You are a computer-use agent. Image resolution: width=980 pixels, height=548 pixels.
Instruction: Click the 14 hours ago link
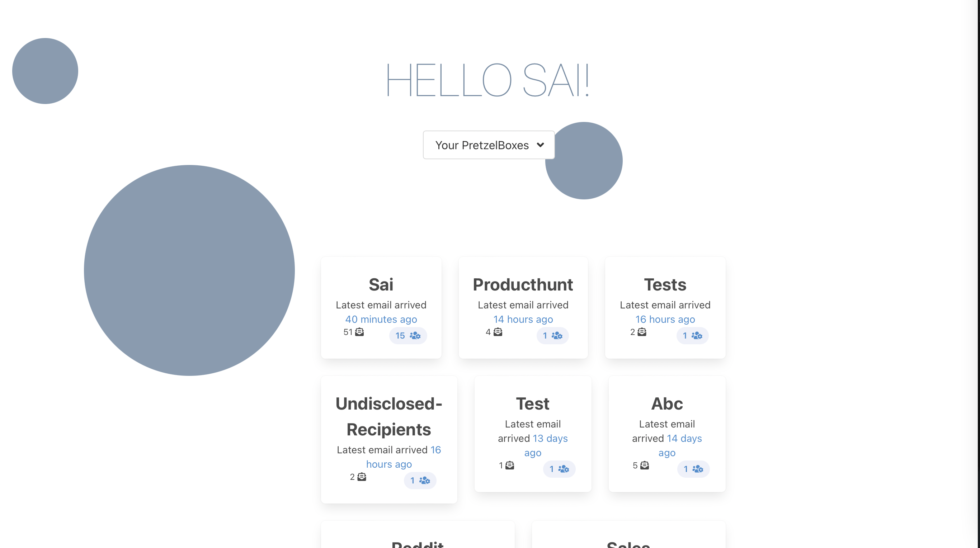[523, 320]
